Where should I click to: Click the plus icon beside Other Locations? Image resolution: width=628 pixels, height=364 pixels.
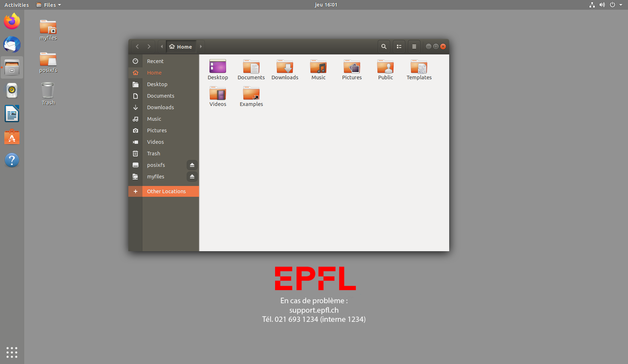point(136,191)
